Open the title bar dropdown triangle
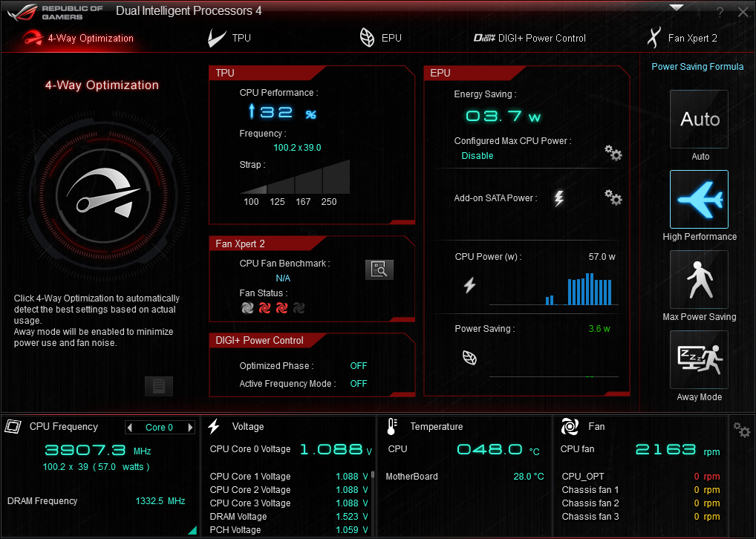 click(677, 7)
